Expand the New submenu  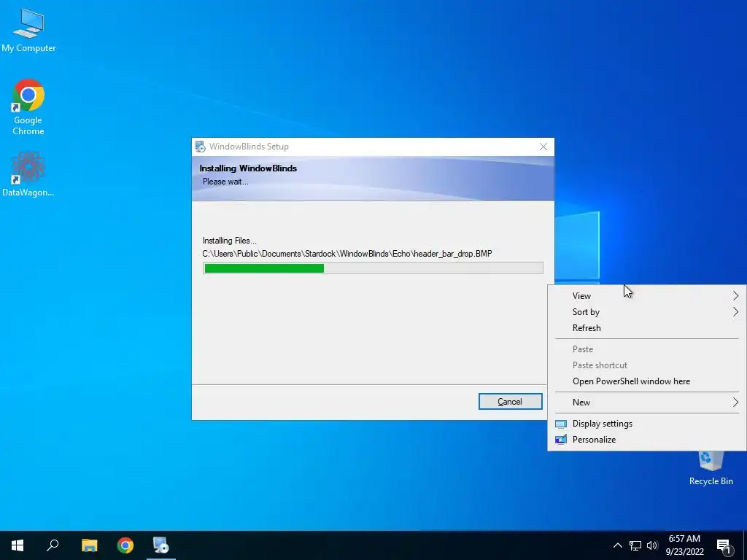[647, 402]
